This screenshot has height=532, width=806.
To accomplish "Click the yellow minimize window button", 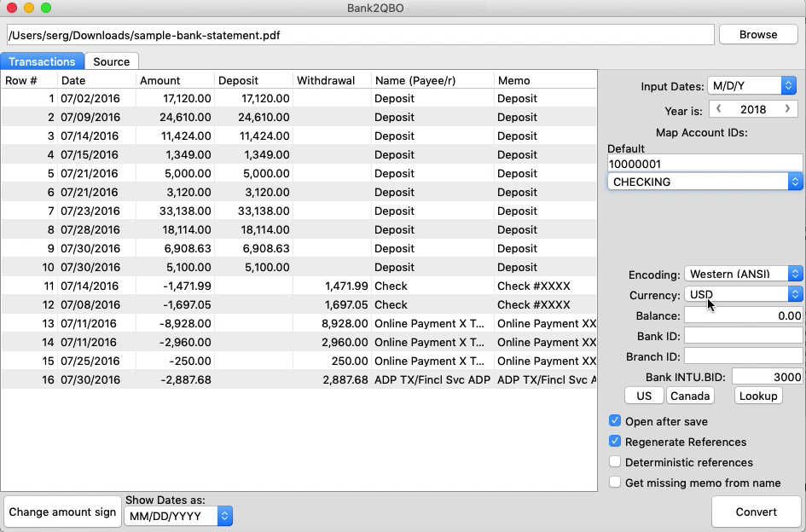I will pos(29,8).
